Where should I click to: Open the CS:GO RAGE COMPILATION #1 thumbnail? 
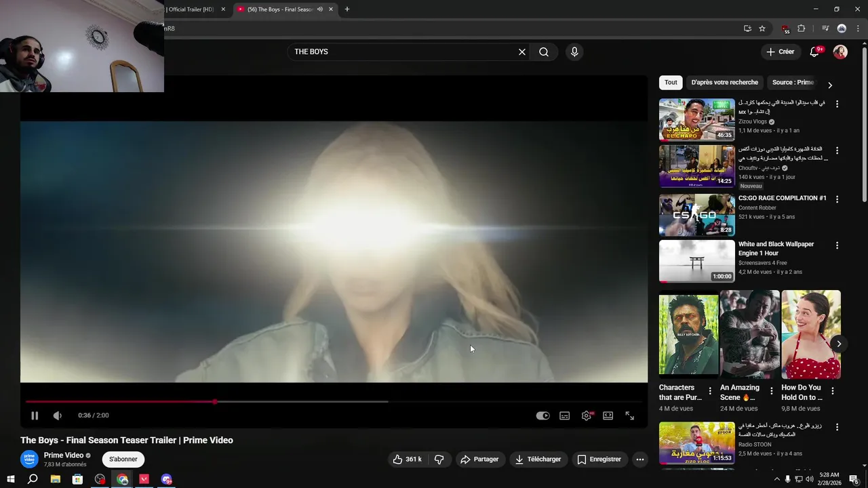click(697, 215)
